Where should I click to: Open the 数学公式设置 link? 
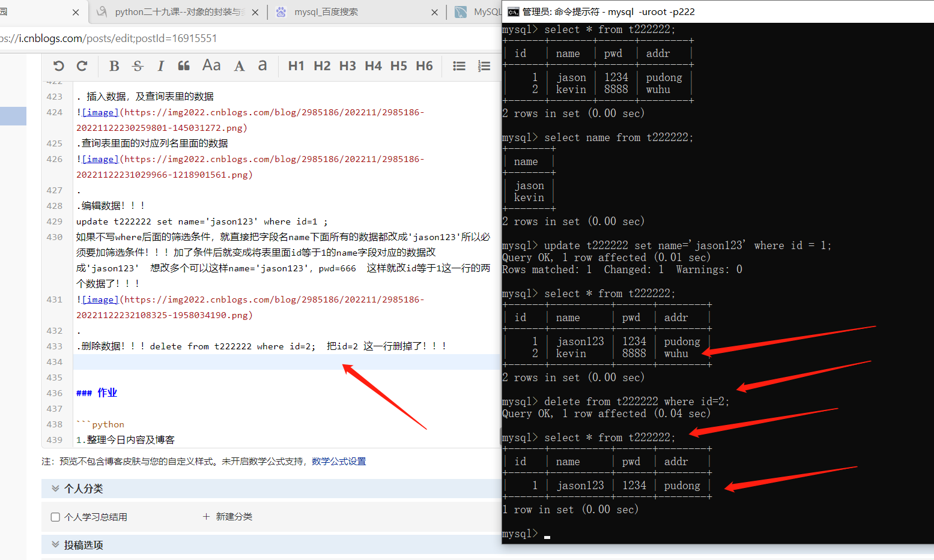[x=339, y=462]
